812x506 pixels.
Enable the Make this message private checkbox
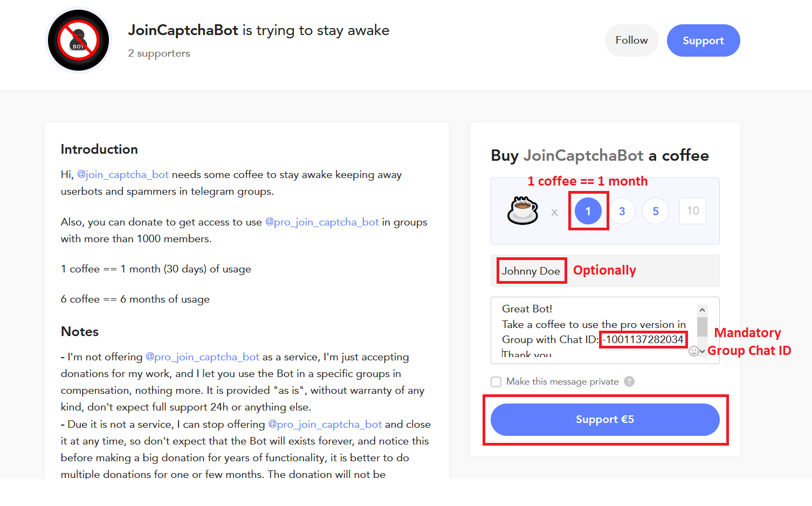(496, 382)
